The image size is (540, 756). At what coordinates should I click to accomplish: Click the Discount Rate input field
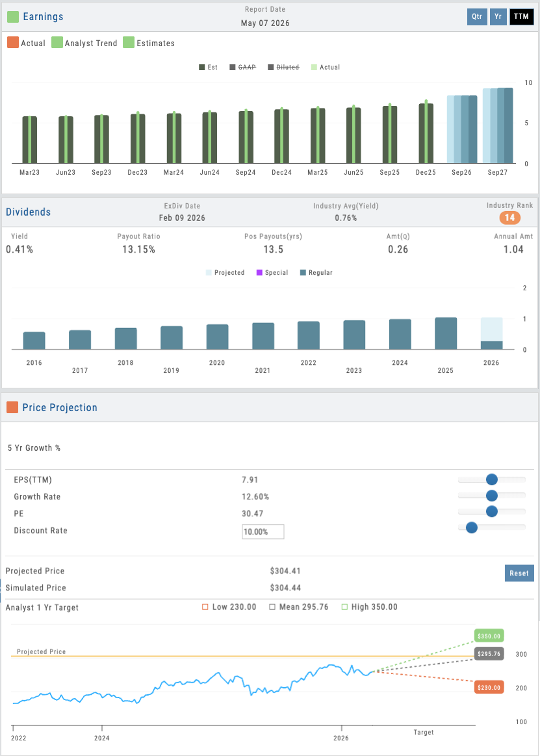coord(263,531)
